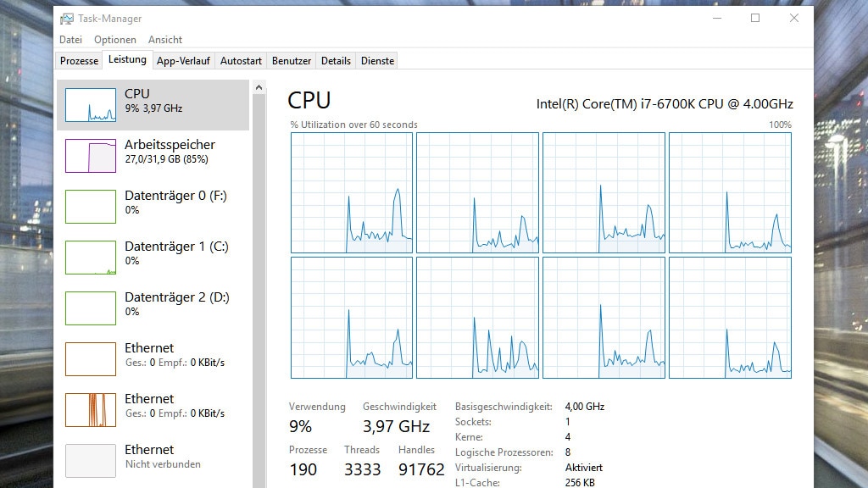
Task: Click the 'Logische Prozessoren:' label
Action: (x=504, y=452)
